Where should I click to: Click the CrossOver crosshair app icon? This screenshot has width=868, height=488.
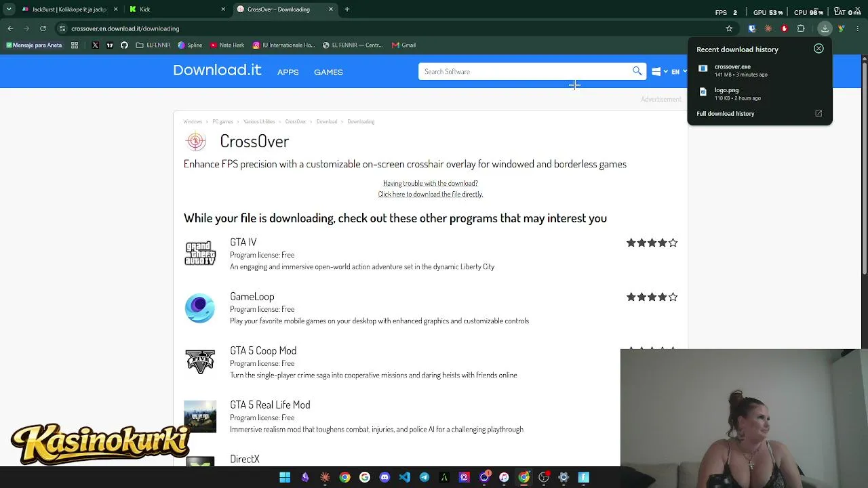196,141
